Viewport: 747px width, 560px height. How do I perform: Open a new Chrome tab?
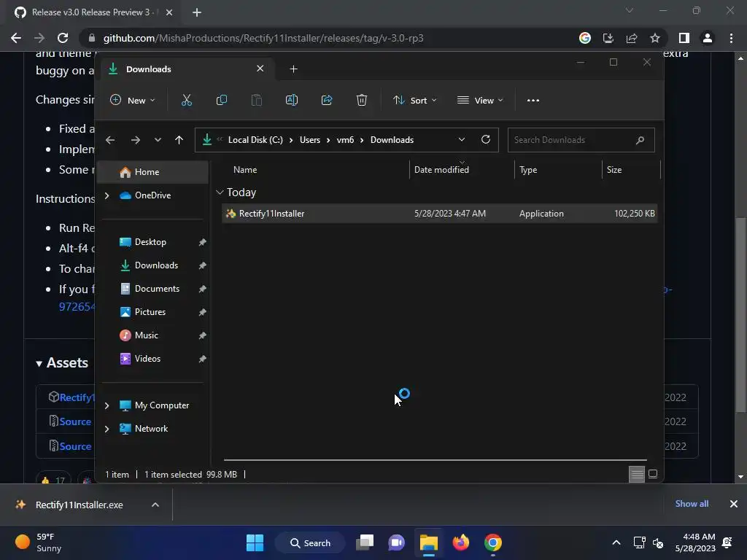[x=197, y=12]
